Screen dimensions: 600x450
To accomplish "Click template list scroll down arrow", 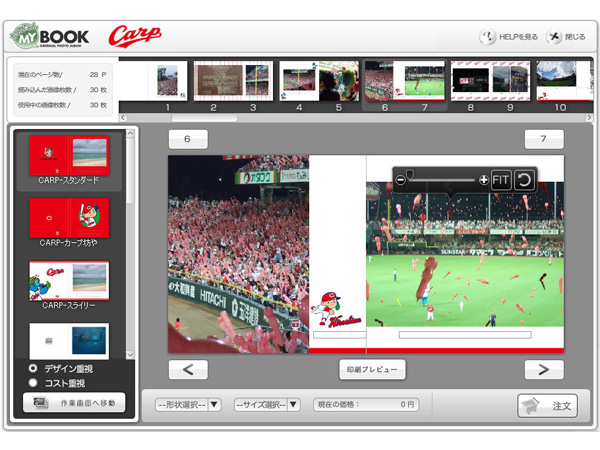I will [x=130, y=354].
